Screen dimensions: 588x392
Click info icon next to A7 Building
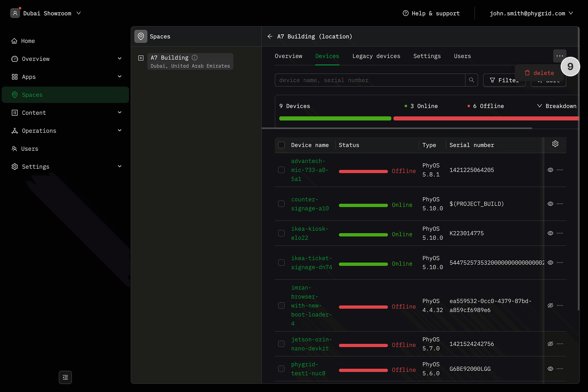click(x=195, y=58)
